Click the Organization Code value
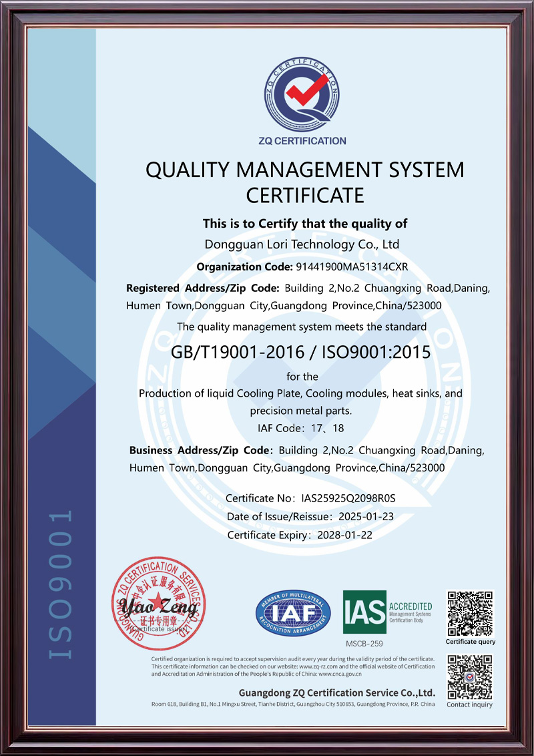Screen dimensions: 534x756 click(351, 267)
